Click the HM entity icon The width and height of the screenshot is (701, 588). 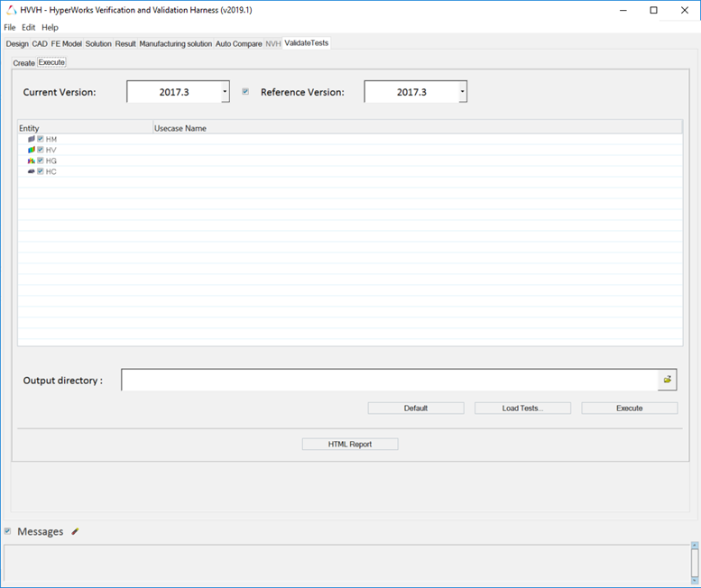tap(32, 139)
